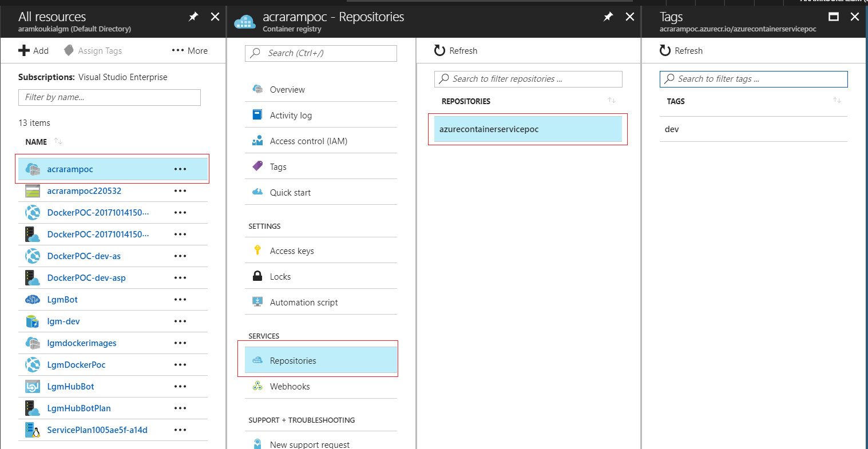Open the Overview menu item
868x449 pixels.
[321, 89]
